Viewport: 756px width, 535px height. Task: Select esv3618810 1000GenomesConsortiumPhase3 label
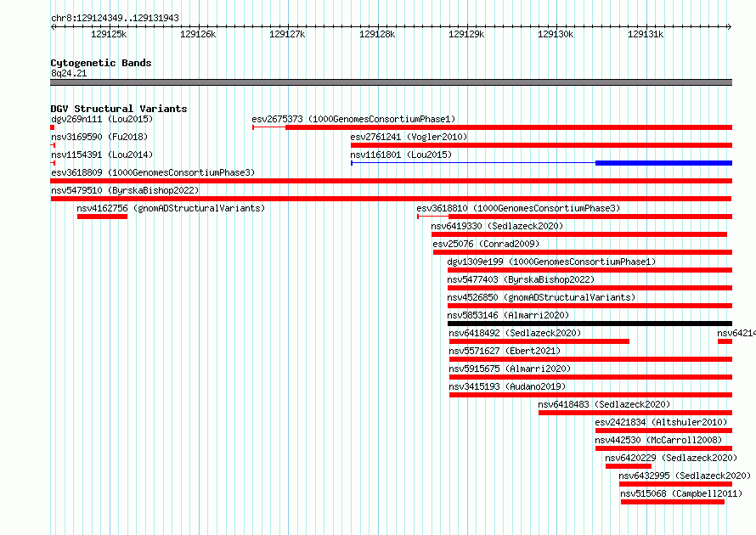pos(518,208)
